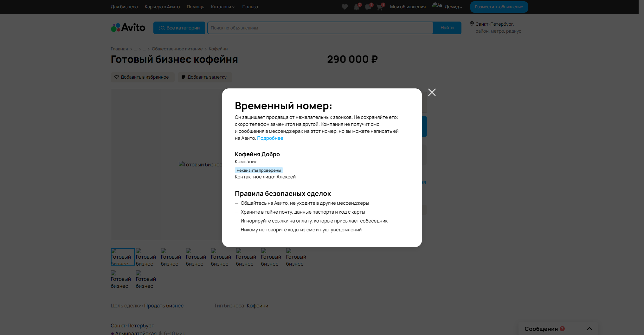Screen dimensions: 644x335
Task: Select the second listing photo thumbnail
Action: coord(147,257)
